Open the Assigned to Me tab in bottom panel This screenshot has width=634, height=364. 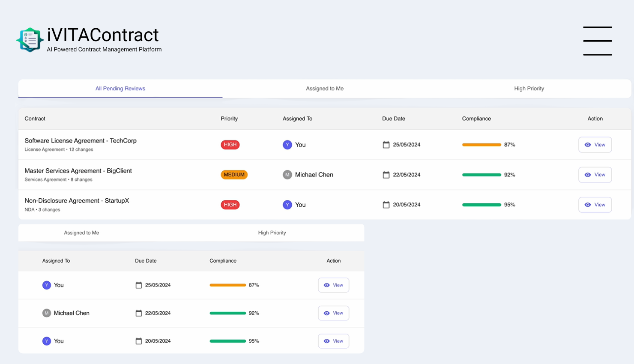tap(81, 233)
